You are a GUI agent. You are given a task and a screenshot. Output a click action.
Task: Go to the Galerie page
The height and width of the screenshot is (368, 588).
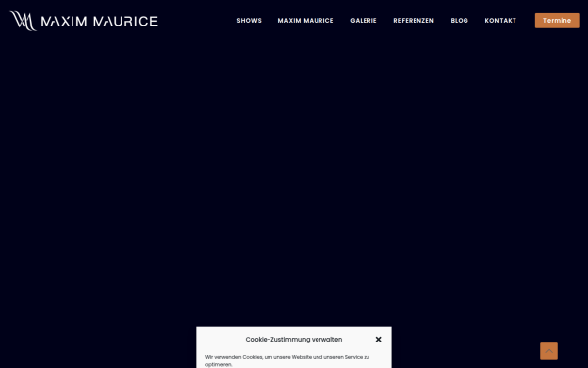364,21
